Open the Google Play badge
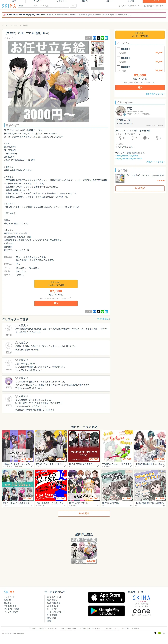 point(107,611)
